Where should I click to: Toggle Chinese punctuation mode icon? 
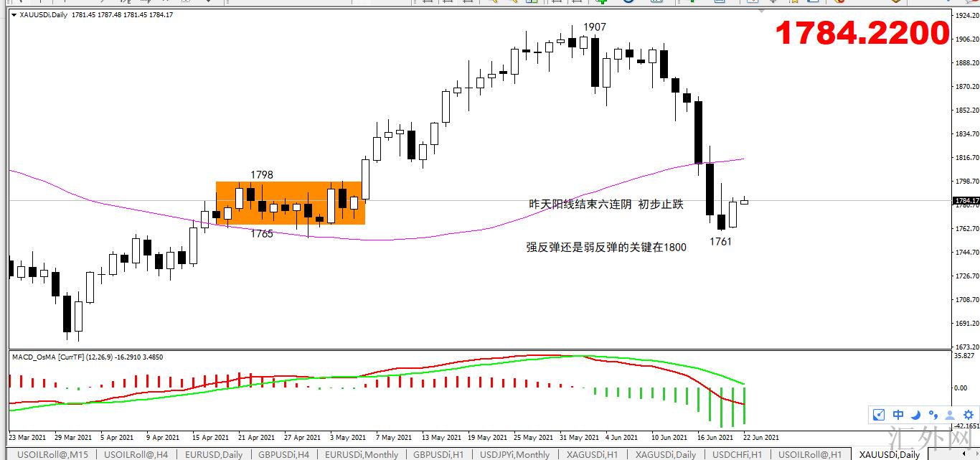coord(933,415)
